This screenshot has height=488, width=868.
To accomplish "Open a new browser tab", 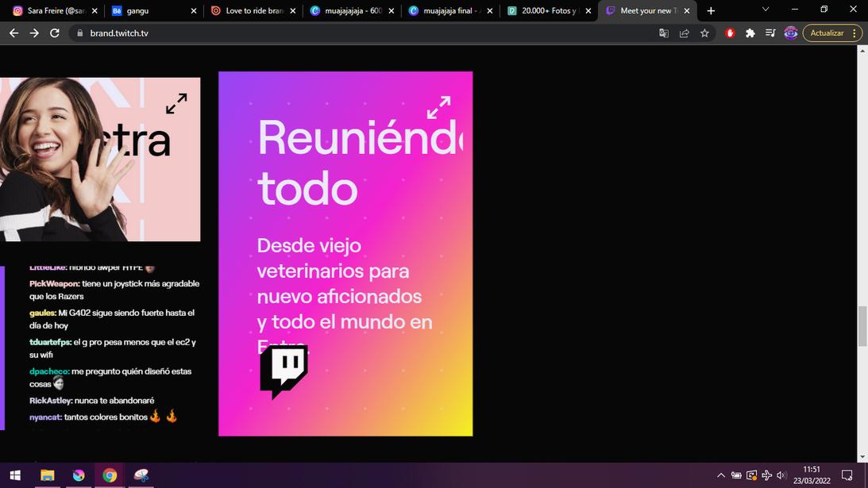I will [711, 10].
